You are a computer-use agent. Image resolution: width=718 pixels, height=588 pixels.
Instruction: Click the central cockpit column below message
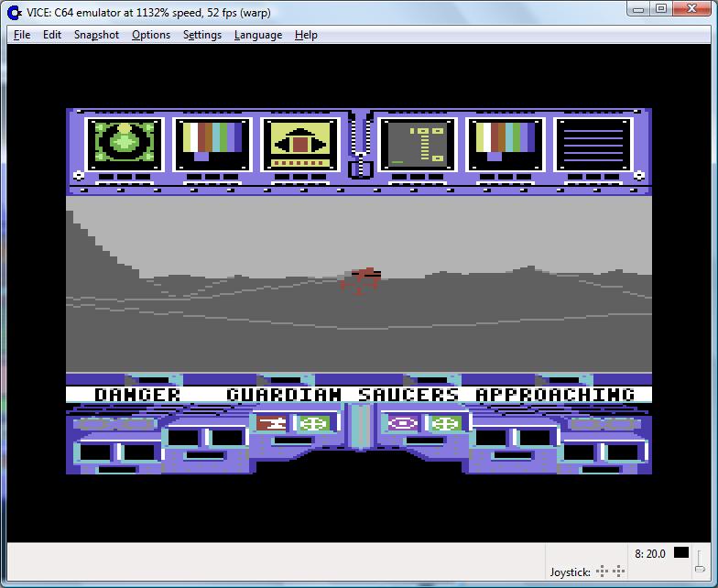coord(361,426)
